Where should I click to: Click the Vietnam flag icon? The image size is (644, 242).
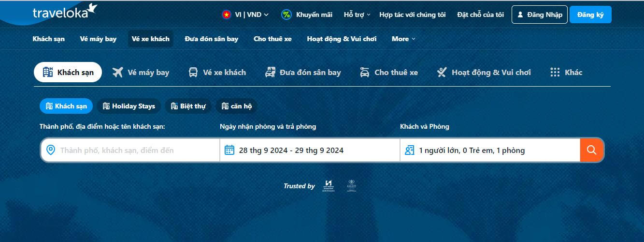(226, 15)
